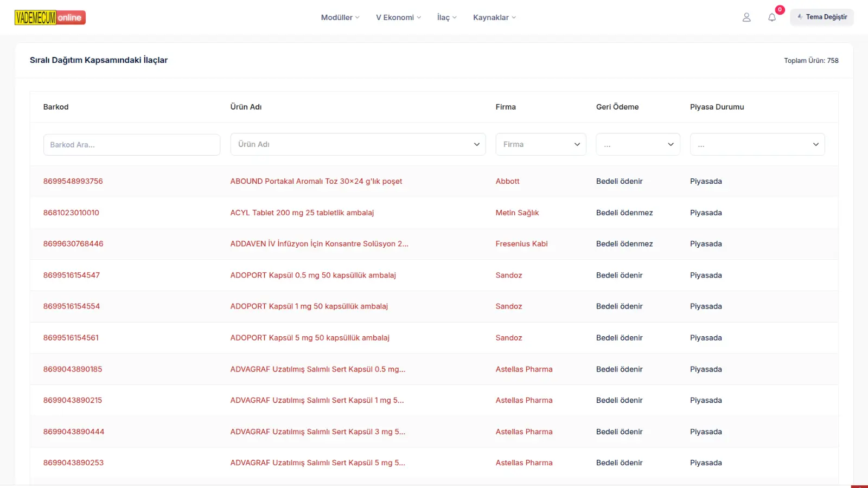Screen dimensions: 868x488
Task: Open the Kaynaklar menu
Action: [495, 17]
